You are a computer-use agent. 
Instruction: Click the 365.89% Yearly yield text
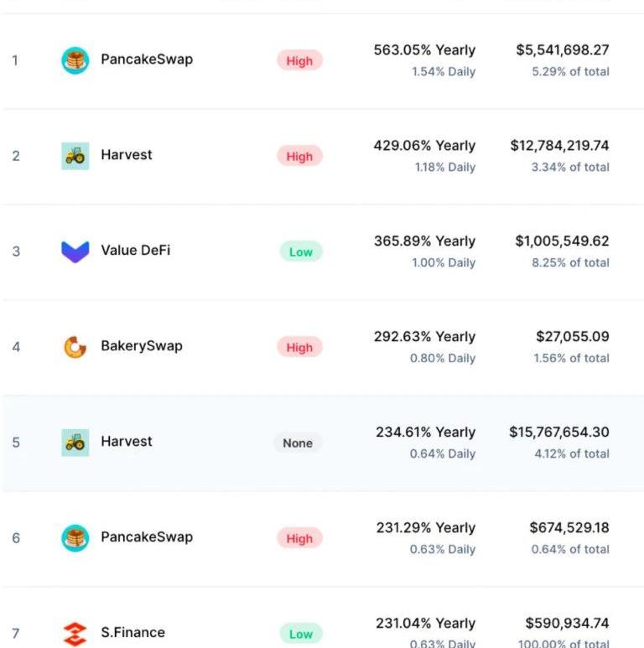click(424, 241)
